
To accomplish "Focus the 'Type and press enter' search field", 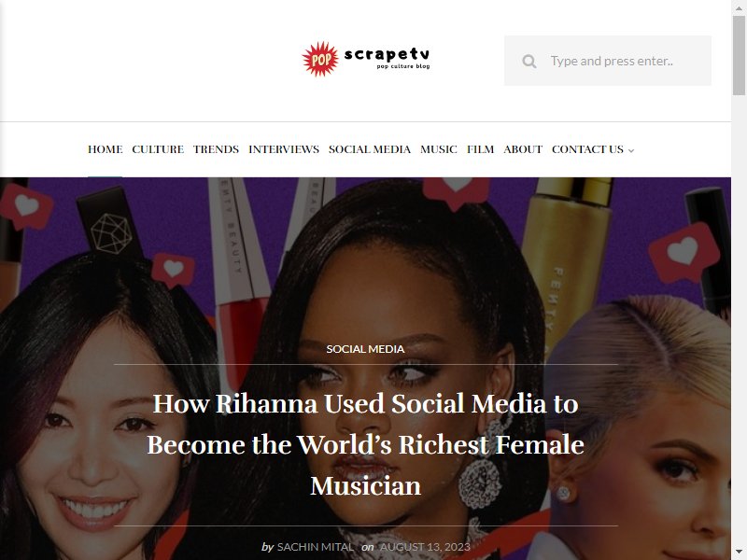I will tap(608, 61).
